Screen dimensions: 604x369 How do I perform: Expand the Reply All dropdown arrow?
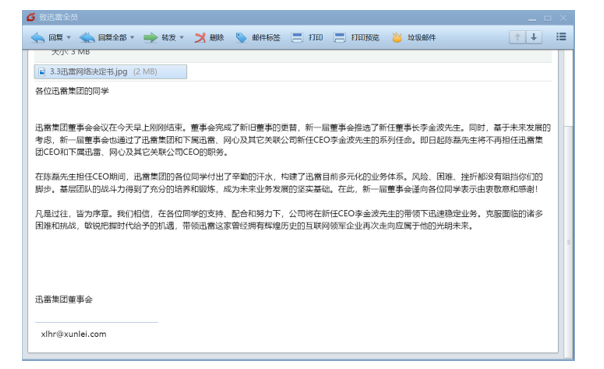132,37
